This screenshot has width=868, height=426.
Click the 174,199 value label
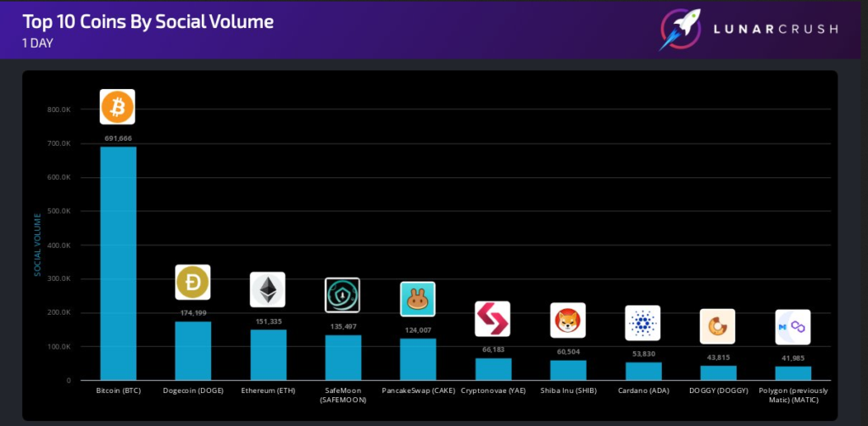(193, 313)
